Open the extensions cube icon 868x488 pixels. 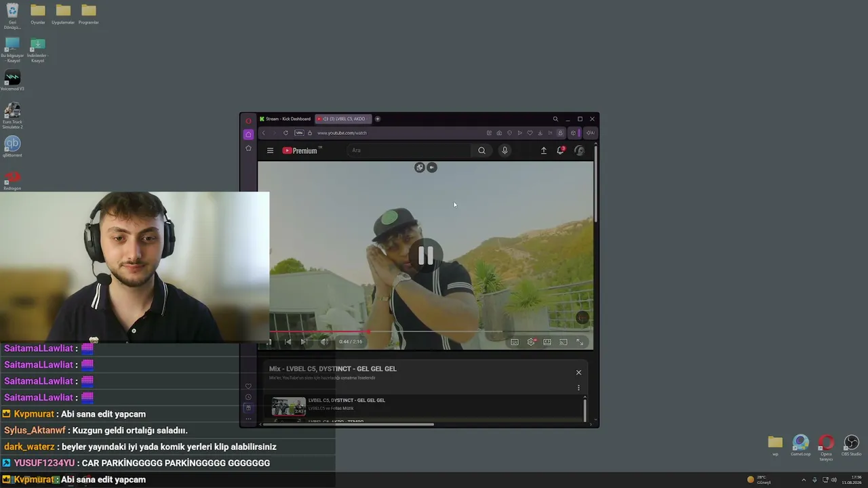pyautogui.click(x=573, y=133)
